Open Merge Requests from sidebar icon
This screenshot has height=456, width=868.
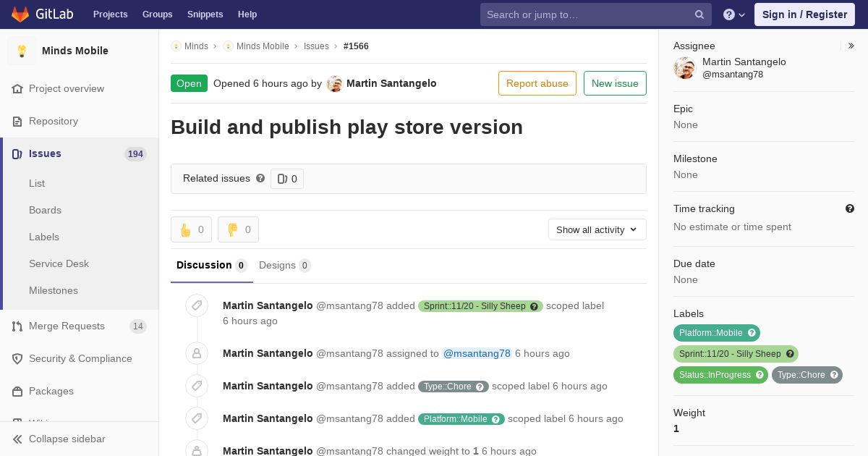coord(17,326)
